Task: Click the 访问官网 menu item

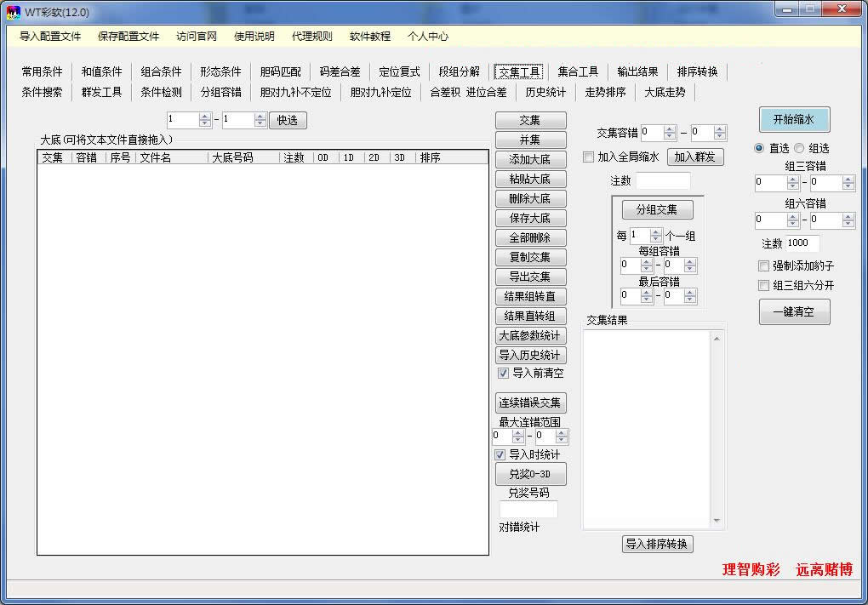Action: point(197,37)
